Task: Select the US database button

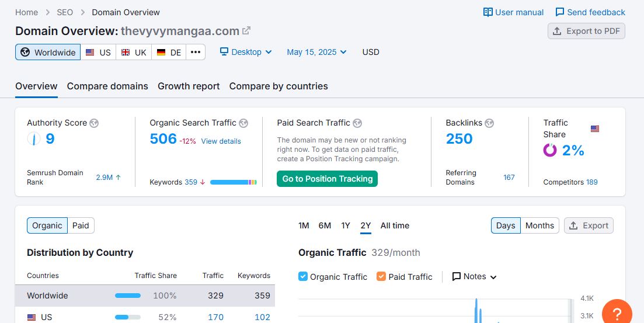Action: 98,52
